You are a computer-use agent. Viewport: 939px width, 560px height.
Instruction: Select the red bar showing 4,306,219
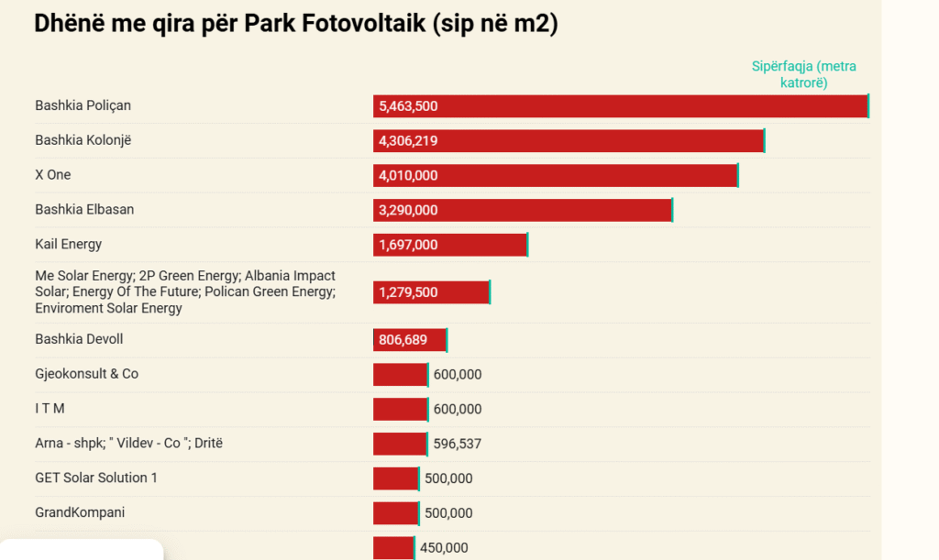[569, 140]
